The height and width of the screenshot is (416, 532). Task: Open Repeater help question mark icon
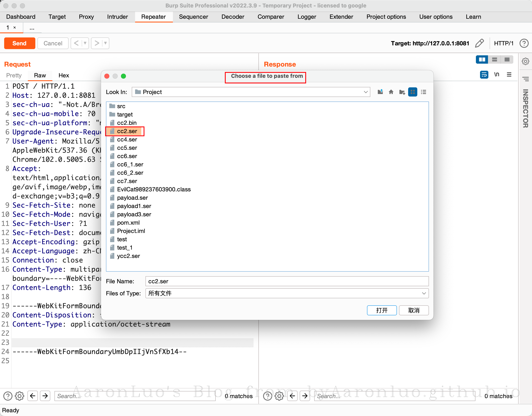coord(524,43)
